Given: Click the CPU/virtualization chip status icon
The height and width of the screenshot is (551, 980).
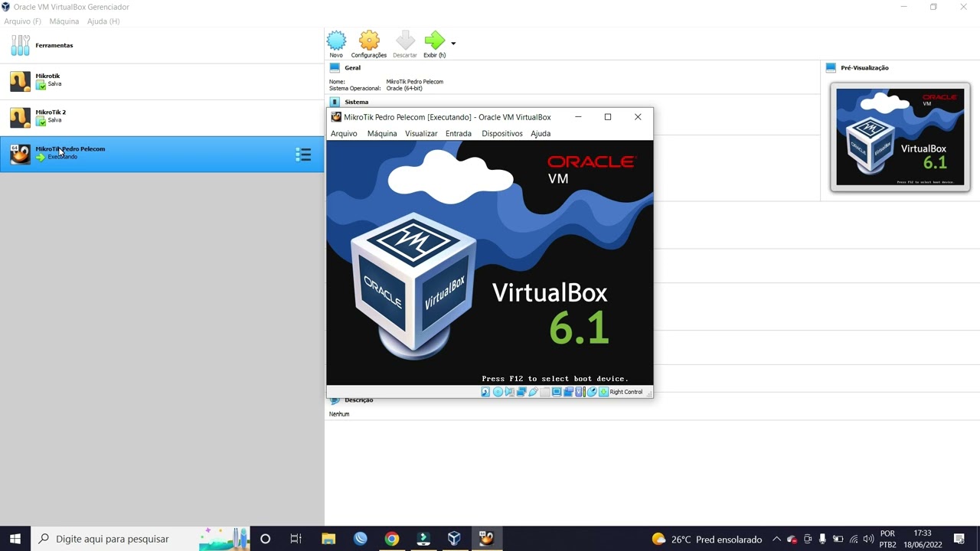Looking at the screenshot, I should click(x=580, y=392).
